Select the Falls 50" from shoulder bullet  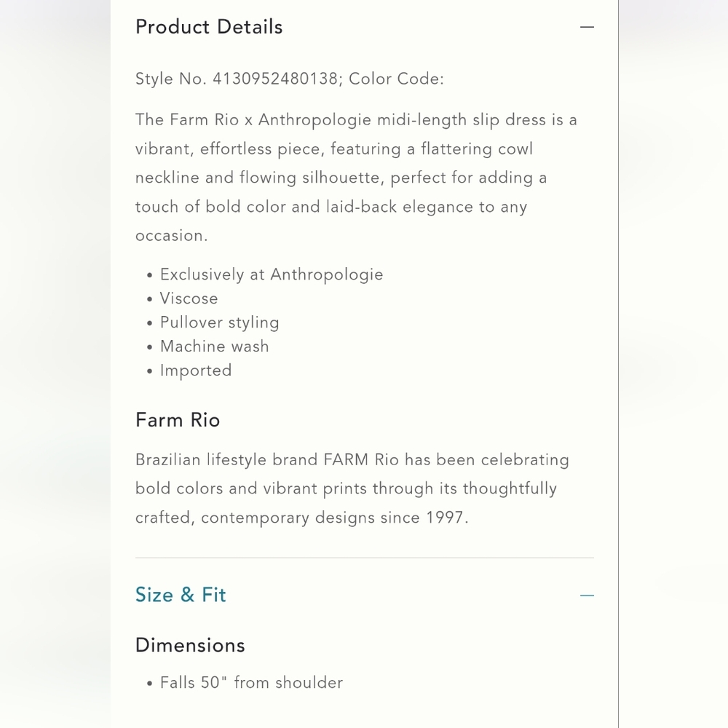tap(251, 683)
